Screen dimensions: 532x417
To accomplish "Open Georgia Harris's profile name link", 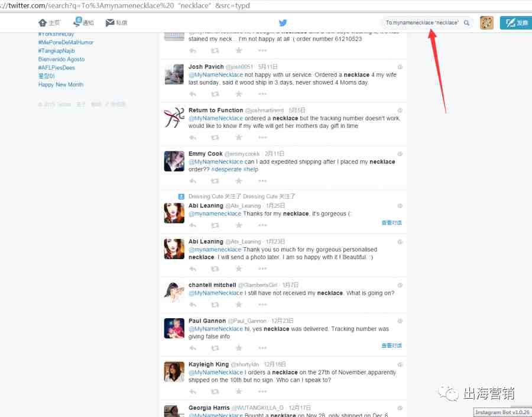I will pyautogui.click(x=209, y=408).
